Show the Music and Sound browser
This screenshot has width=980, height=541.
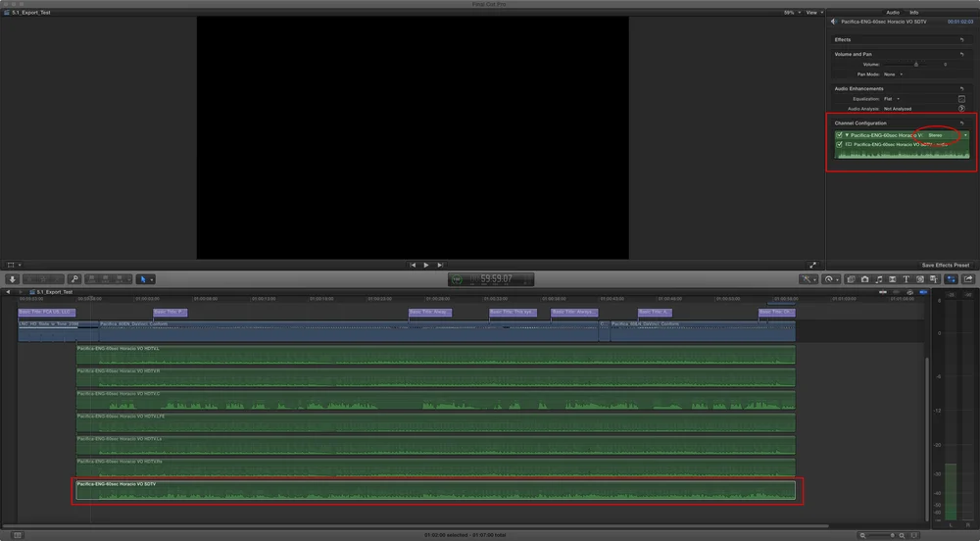[x=879, y=279]
